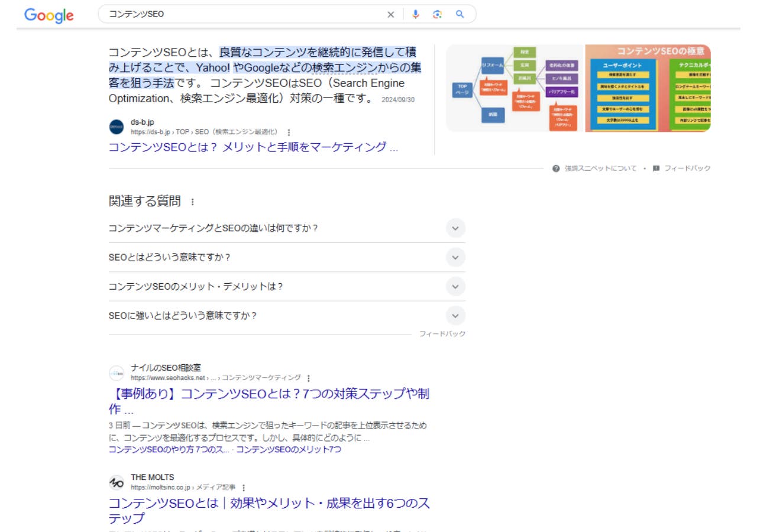The image size is (757, 532).
Task: Click the question mark icon beside 強調スニペットについて
Action: [556, 168]
